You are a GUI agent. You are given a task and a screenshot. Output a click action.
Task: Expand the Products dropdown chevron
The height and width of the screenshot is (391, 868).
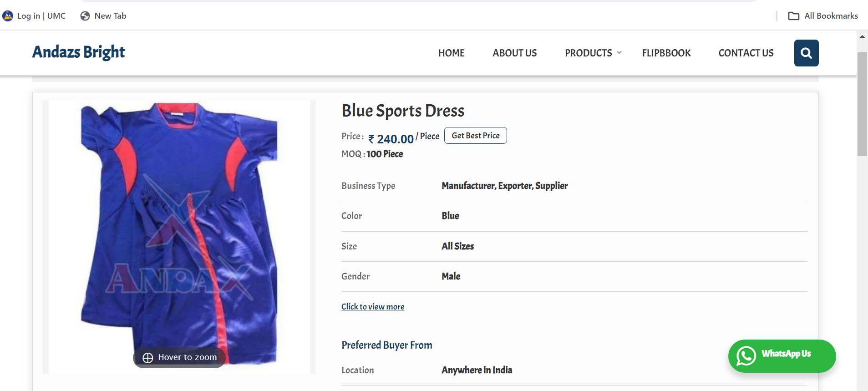(619, 53)
